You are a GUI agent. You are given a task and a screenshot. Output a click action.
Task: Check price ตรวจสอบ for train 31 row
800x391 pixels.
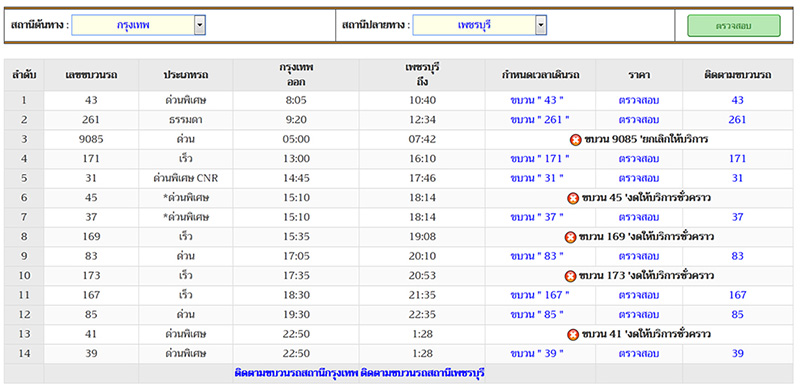(639, 178)
